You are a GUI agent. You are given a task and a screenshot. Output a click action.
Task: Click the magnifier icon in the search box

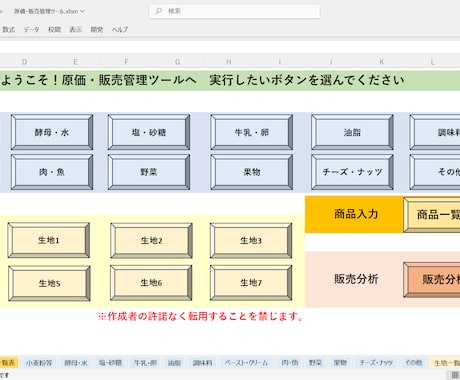coord(159,11)
